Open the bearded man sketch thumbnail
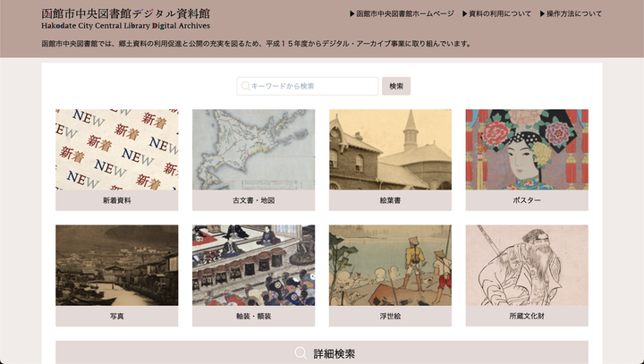Viewport: 644px width, 364px height. pos(527,265)
